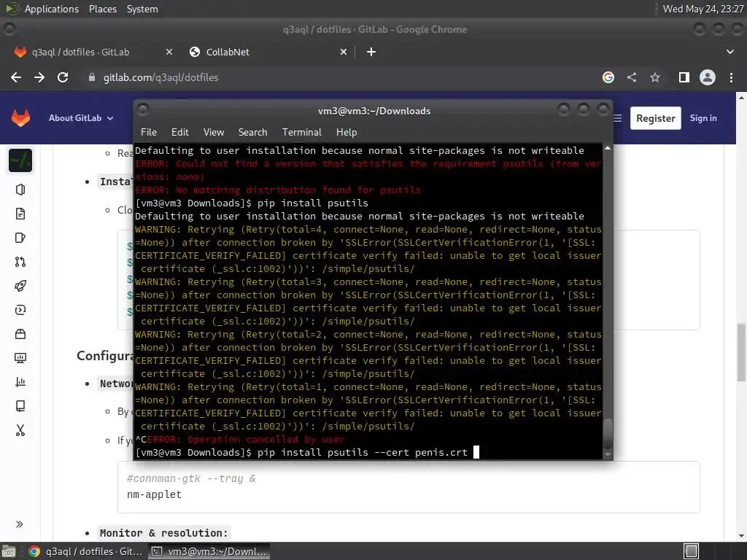Bookmark this page with star icon

(x=655, y=77)
